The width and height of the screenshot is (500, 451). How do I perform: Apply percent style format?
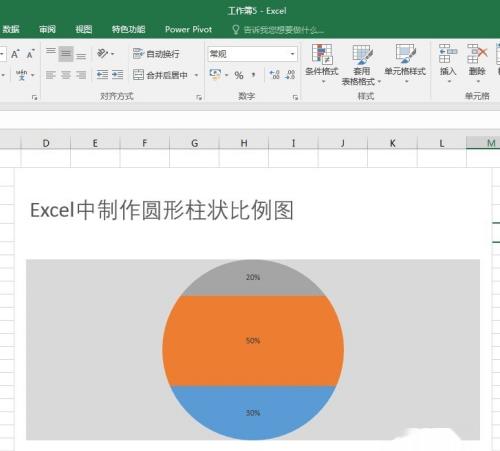(239, 75)
